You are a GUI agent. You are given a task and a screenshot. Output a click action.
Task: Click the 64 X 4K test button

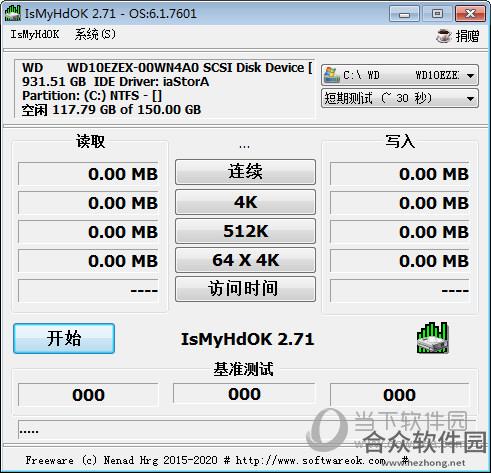(245, 260)
